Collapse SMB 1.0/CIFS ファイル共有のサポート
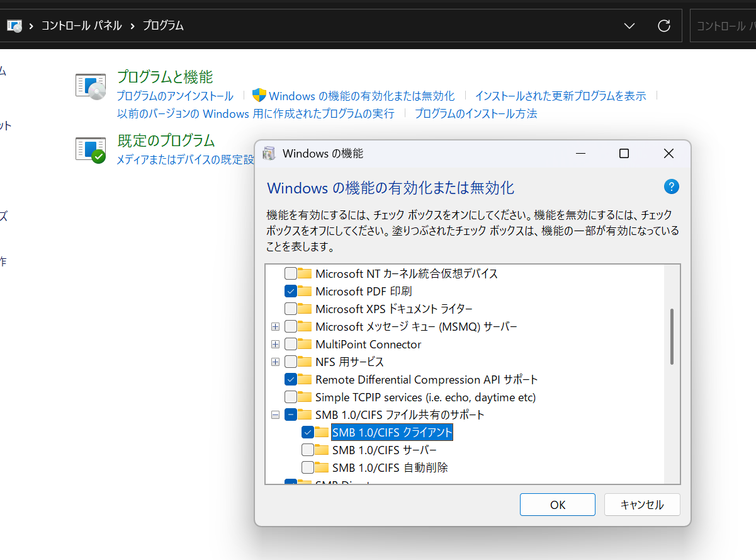The width and height of the screenshot is (756, 560). click(x=275, y=414)
